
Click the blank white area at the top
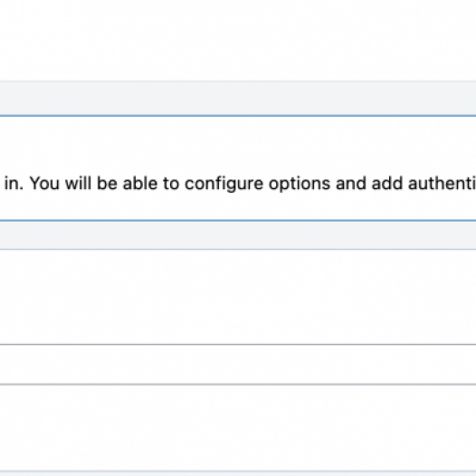238,40
